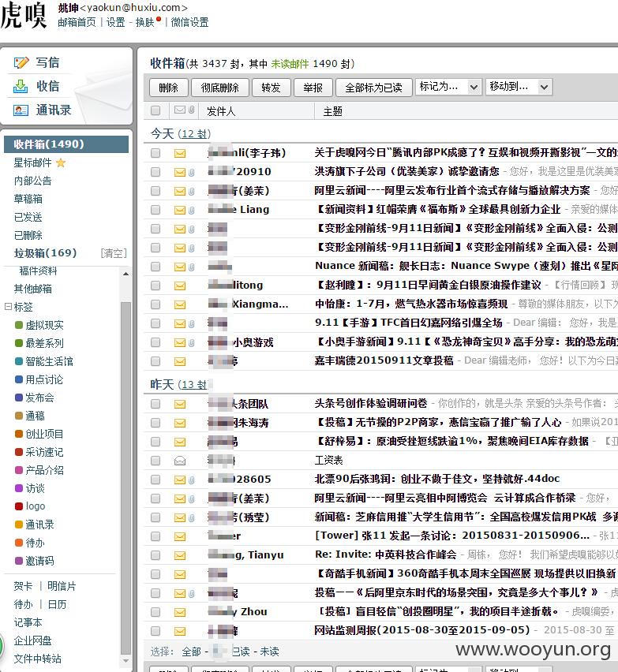This screenshot has height=672, width=618.
Task: Open the 垃圾箱(169) folder
Action: tap(46, 253)
